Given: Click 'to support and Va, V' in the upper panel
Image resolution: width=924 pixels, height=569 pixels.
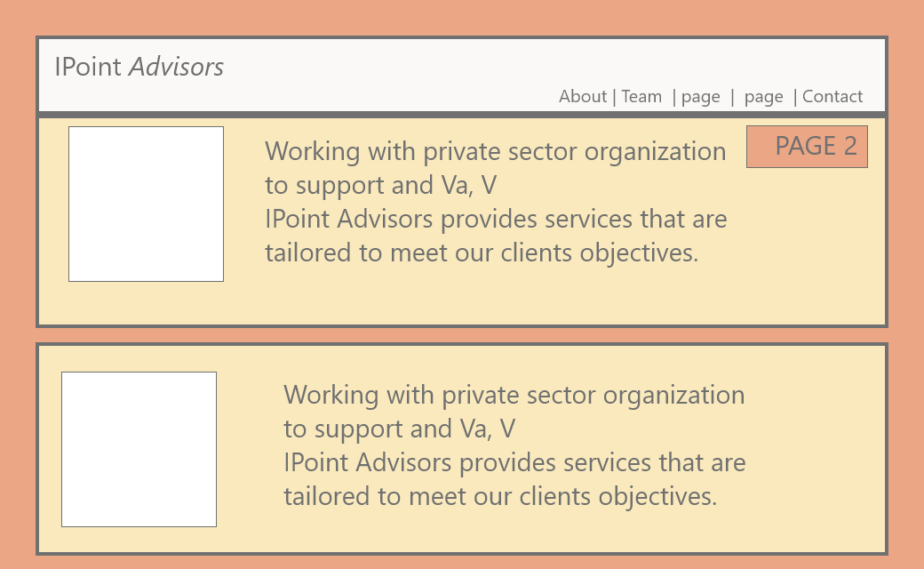Looking at the screenshot, I should click(x=380, y=185).
